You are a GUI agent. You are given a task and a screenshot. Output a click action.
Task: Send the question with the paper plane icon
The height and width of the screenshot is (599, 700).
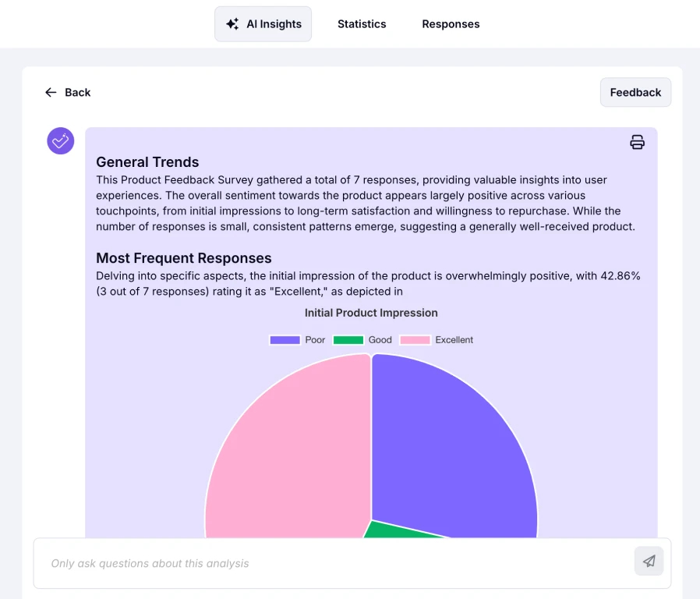[649, 561]
